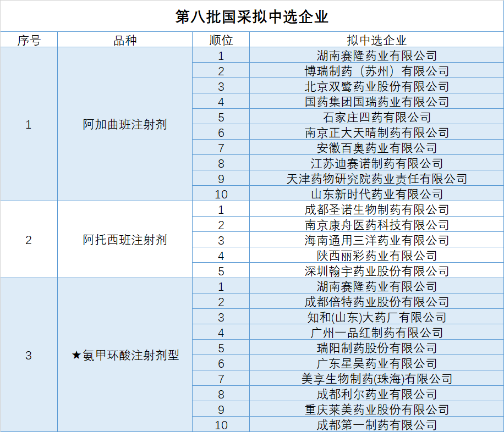Select the 品种 column header
The image size is (504, 432).
click(125, 40)
